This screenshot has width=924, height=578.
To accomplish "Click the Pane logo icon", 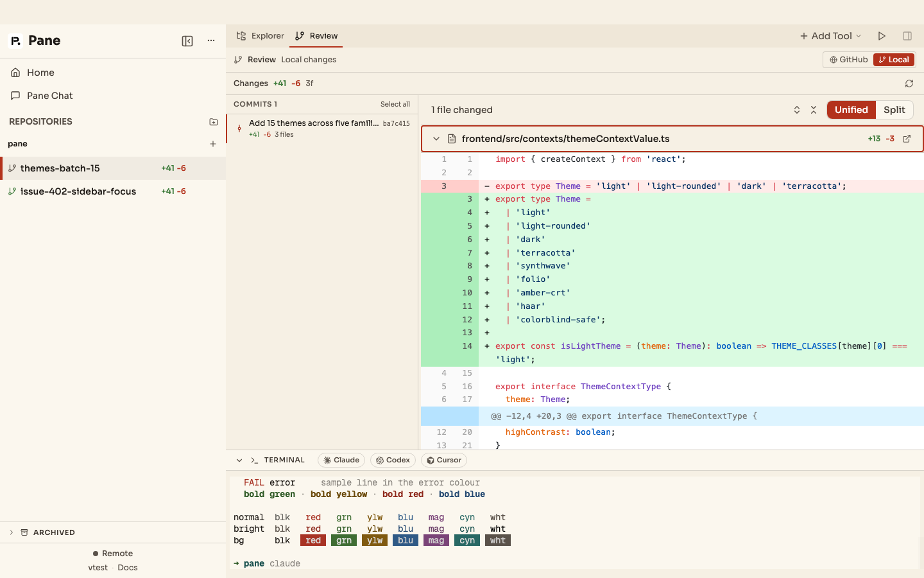I will pyautogui.click(x=15, y=41).
